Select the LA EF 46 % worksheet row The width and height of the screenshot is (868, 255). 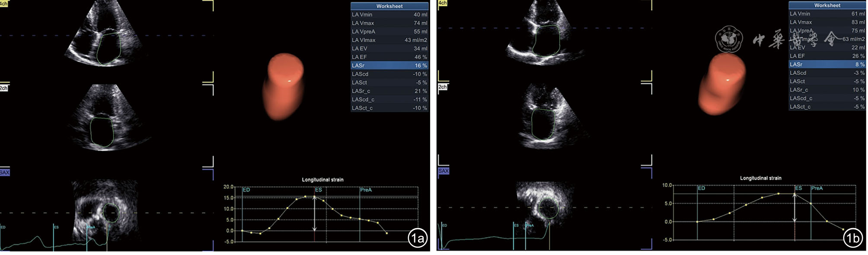click(389, 57)
